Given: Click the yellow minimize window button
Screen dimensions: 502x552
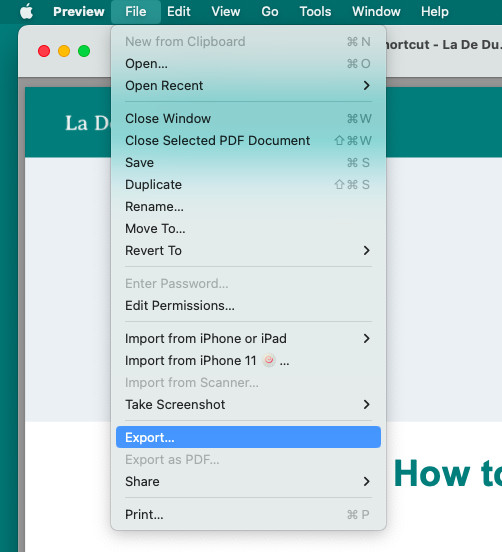Looking at the screenshot, I should point(64,51).
